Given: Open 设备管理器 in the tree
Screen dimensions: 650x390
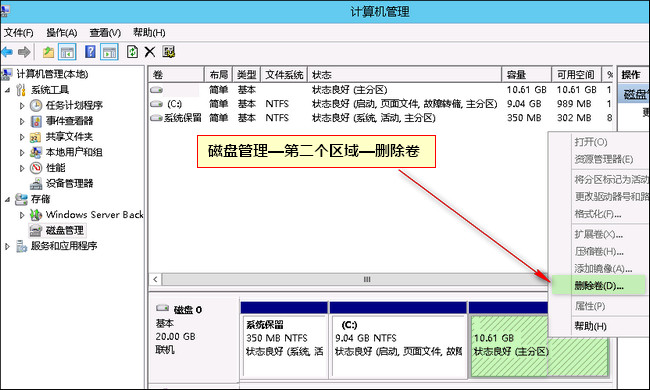Looking at the screenshot, I should pos(69,184).
